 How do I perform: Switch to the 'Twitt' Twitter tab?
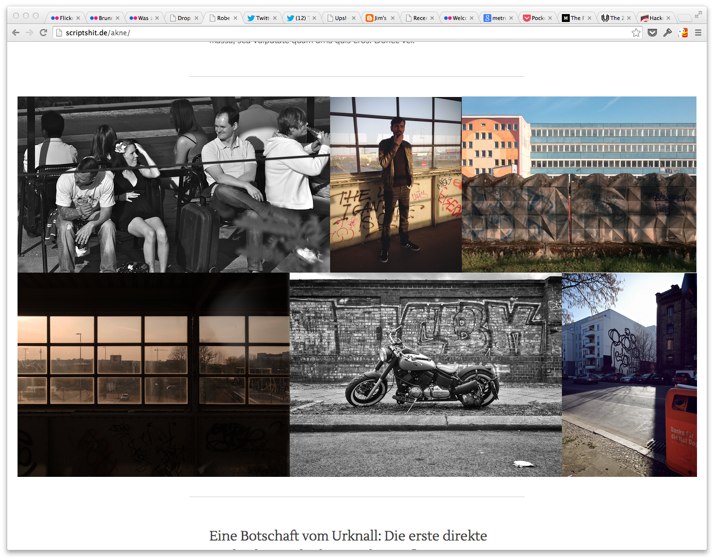[260, 18]
